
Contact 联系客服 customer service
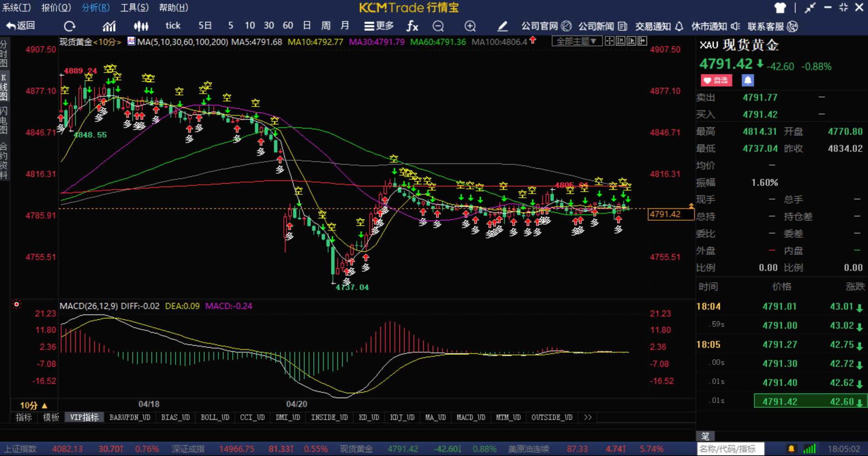[x=773, y=26]
